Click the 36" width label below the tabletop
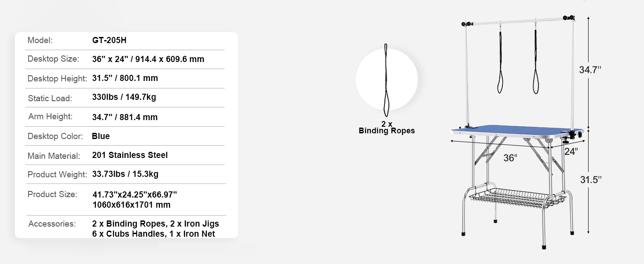644x264 pixels. click(510, 158)
